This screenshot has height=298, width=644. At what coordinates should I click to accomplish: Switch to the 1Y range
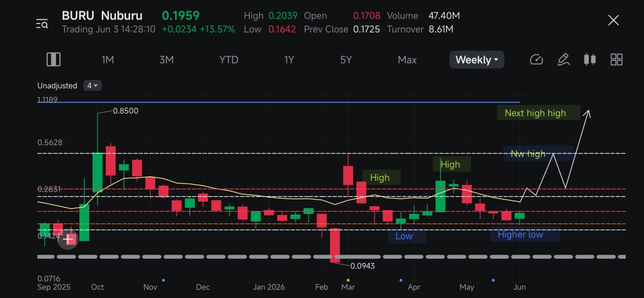click(289, 60)
